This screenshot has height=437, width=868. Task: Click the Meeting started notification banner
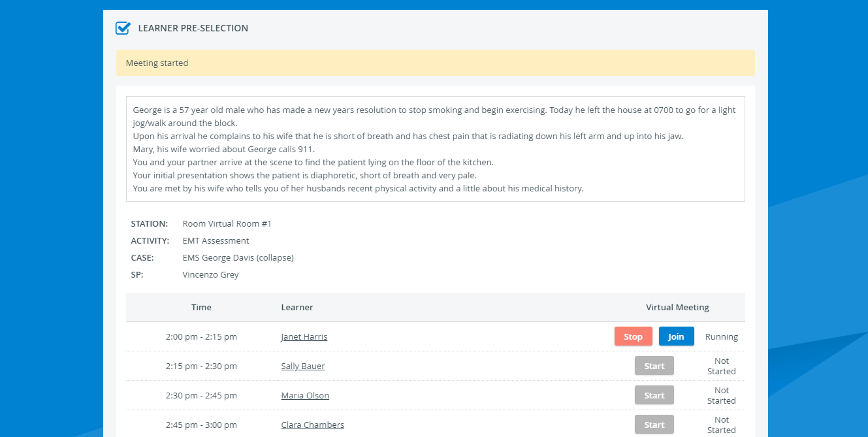435,63
